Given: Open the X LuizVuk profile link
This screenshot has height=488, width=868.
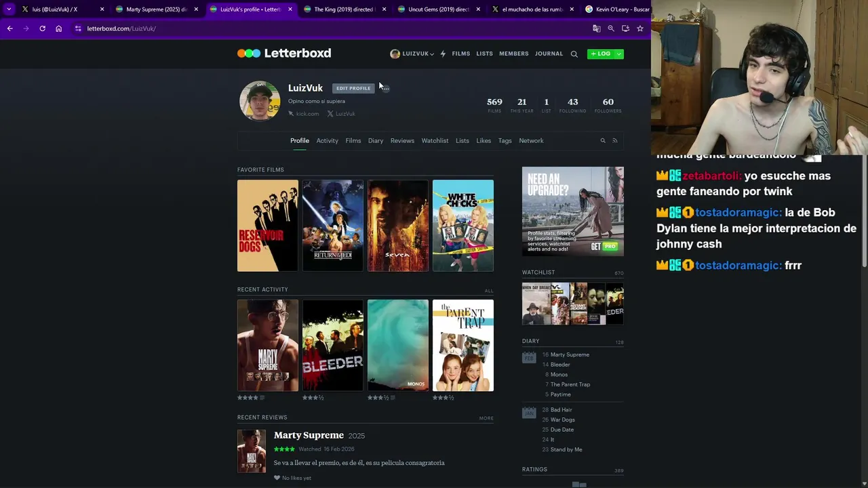Looking at the screenshot, I should click(341, 114).
